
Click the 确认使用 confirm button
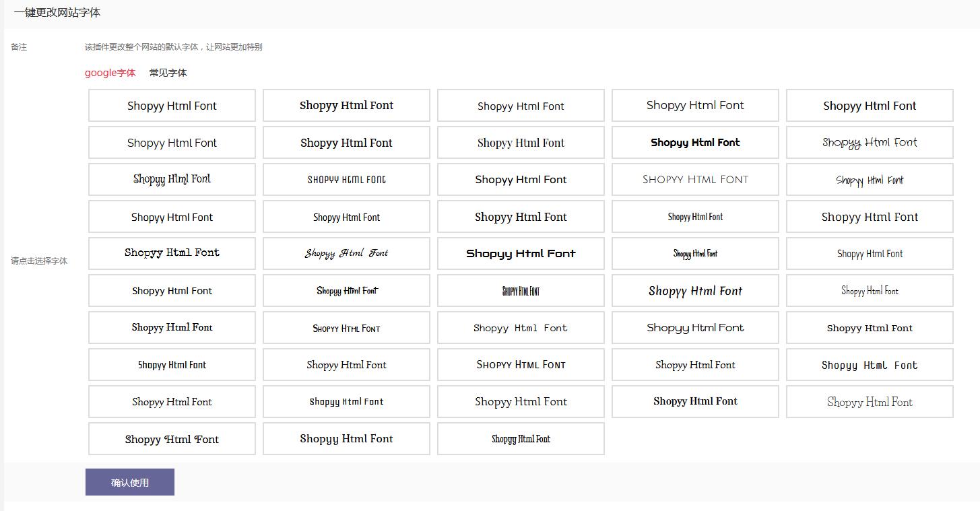point(129,481)
